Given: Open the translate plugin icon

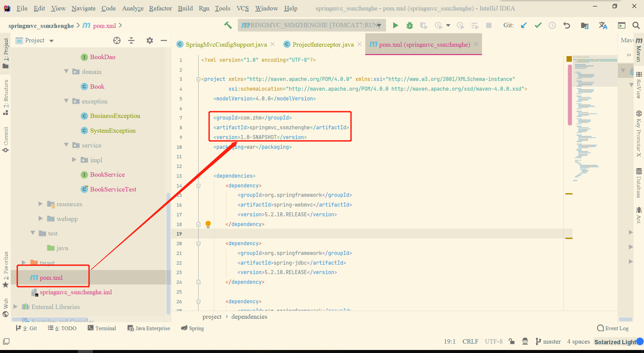Looking at the screenshot, I should point(603,26).
